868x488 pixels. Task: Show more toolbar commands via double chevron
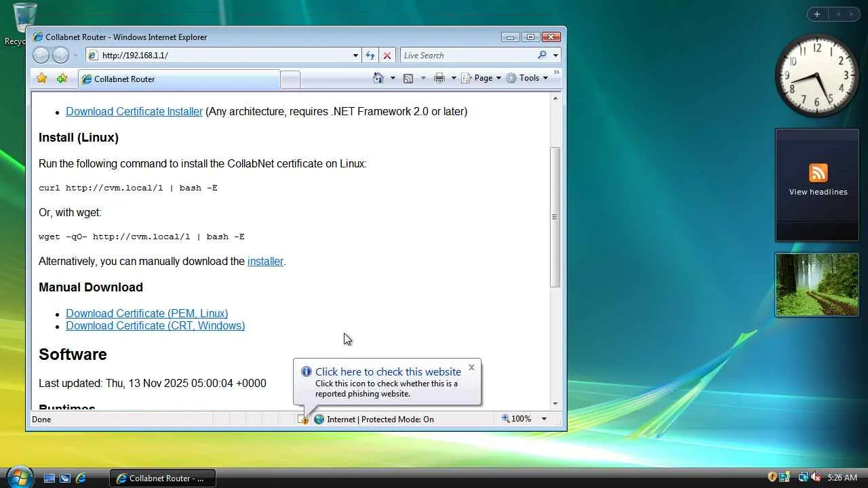(557, 73)
